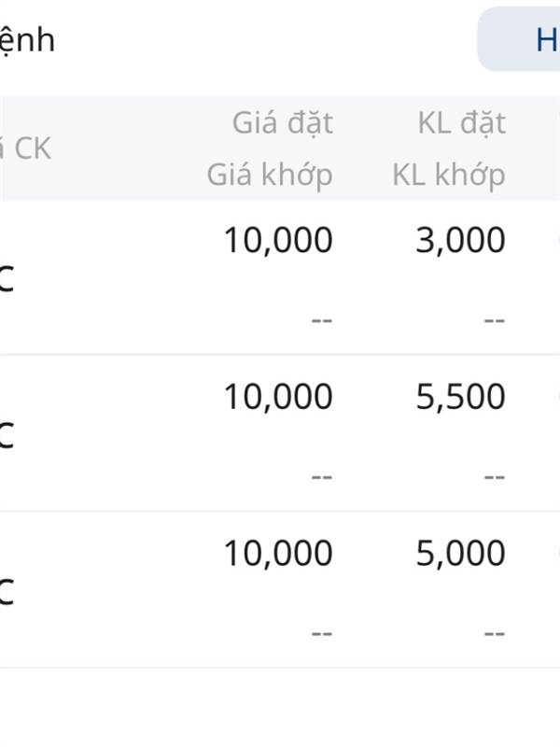This screenshot has width=560, height=747.
Task: Select the stock code in the first order row
Action: (x=7, y=278)
